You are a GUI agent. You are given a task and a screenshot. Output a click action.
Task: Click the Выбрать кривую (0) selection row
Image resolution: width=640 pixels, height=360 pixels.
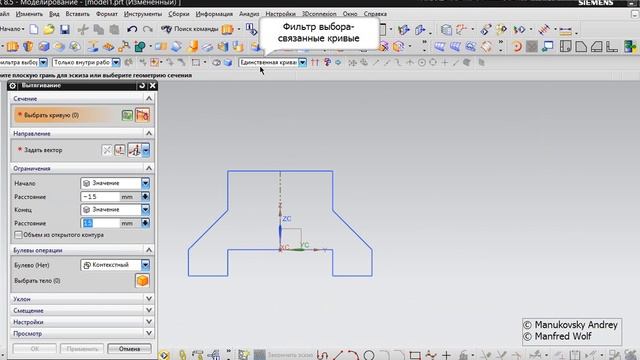click(67, 116)
